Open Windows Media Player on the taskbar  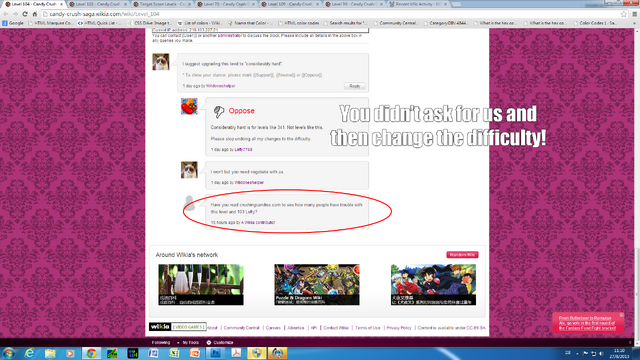click(x=70, y=353)
